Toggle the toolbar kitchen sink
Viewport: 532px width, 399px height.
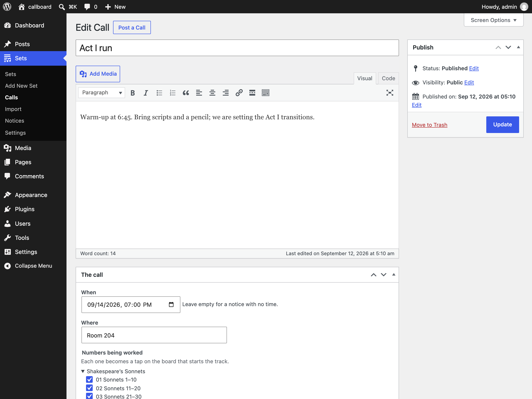(266, 93)
